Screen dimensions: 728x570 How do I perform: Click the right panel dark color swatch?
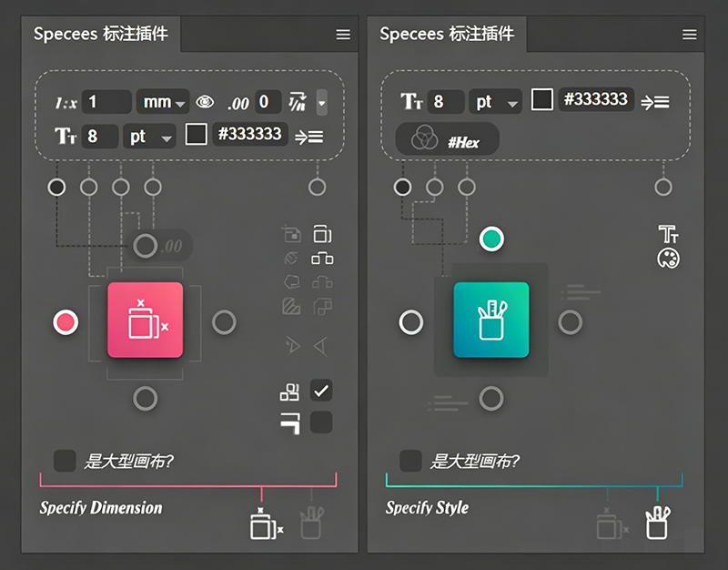(541, 99)
